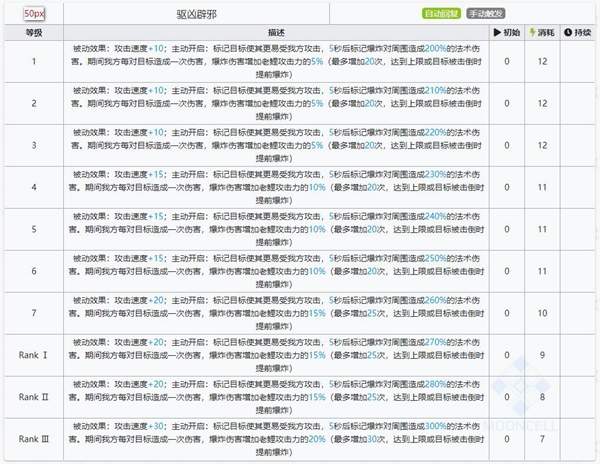Click the level 7 description with 260% damage
Screen dimensions: 600x464
click(276, 313)
